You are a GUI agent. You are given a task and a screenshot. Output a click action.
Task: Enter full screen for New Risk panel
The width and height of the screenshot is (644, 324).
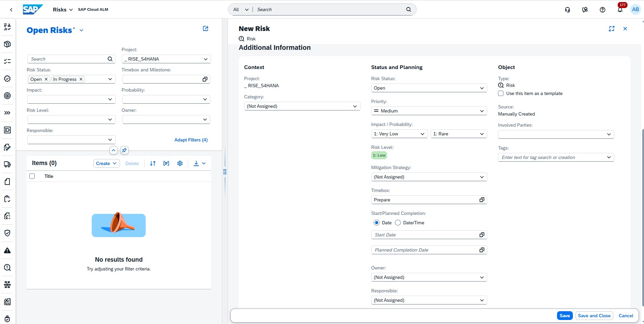pyautogui.click(x=611, y=29)
